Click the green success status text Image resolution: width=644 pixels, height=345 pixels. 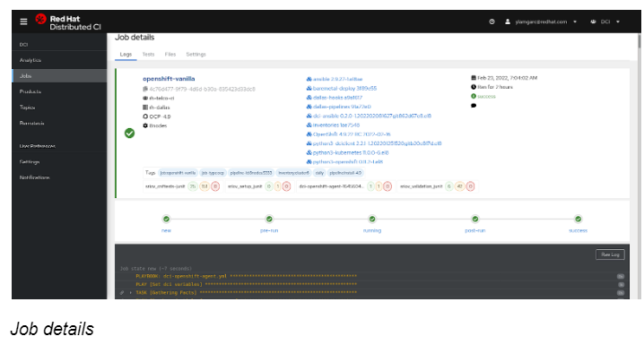click(486, 97)
